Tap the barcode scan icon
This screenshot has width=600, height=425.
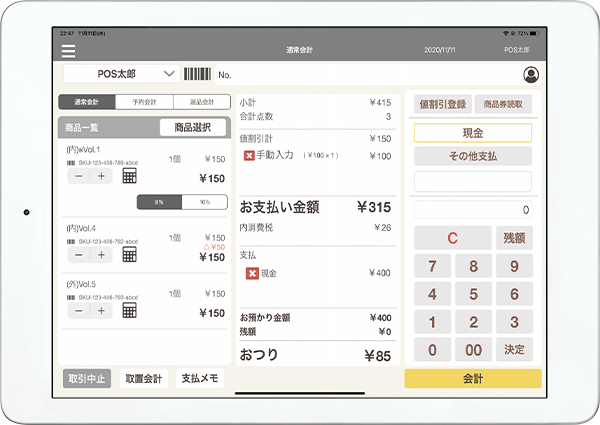[x=198, y=74]
